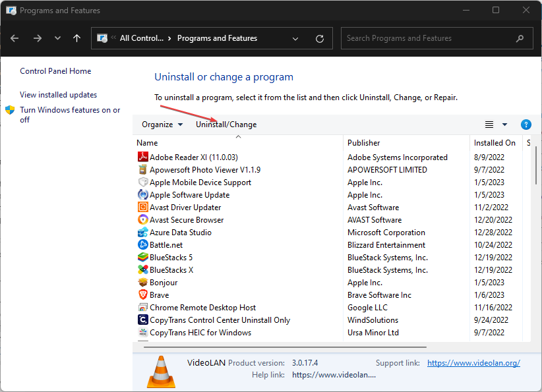The height and width of the screenshot is (392, 542).
Task: Select the 11/16/2022 install date
Action: click(493, 308)
